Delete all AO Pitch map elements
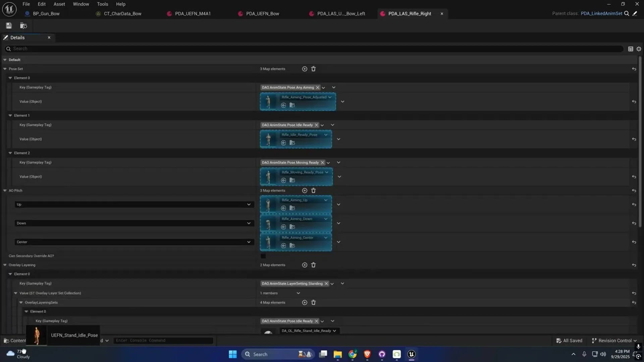The width and height of the screenshot is (644, 362). tap(313, 190)
